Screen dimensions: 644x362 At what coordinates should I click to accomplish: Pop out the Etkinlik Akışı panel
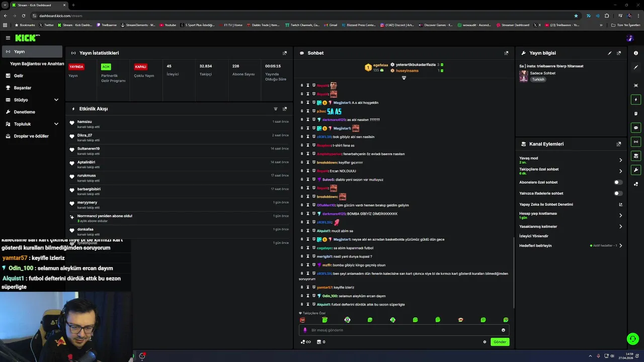point(285,109)
